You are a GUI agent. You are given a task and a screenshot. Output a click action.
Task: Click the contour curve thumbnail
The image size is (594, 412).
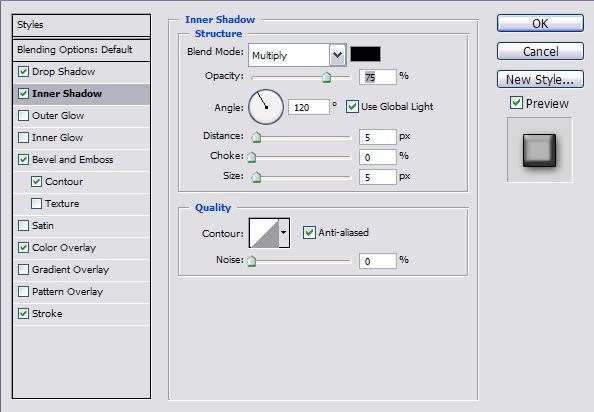click(x=264, y=233)
